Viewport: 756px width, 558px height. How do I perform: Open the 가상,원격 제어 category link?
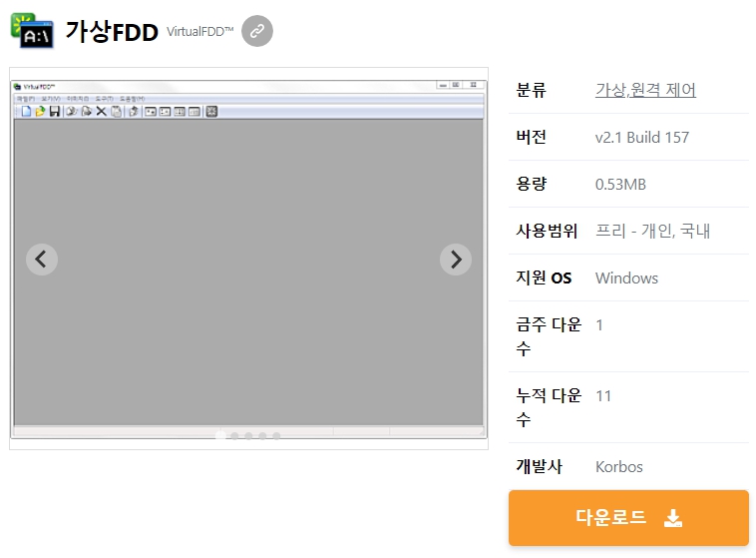(645, 90)
